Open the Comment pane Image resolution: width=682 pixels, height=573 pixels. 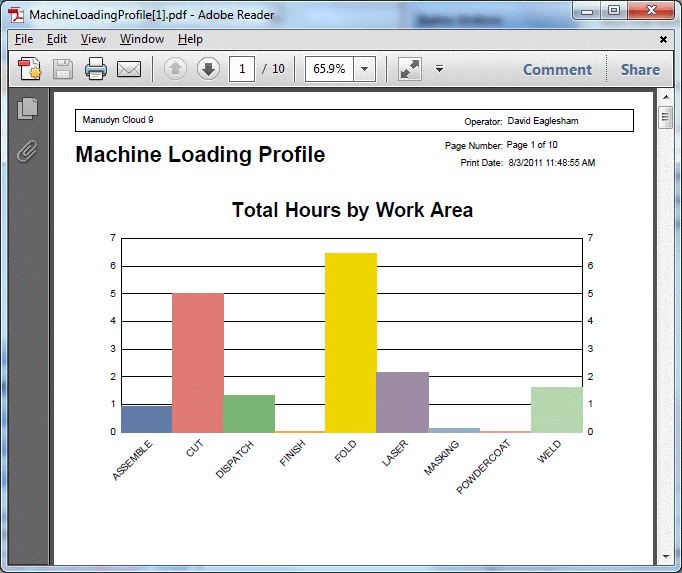557,69
